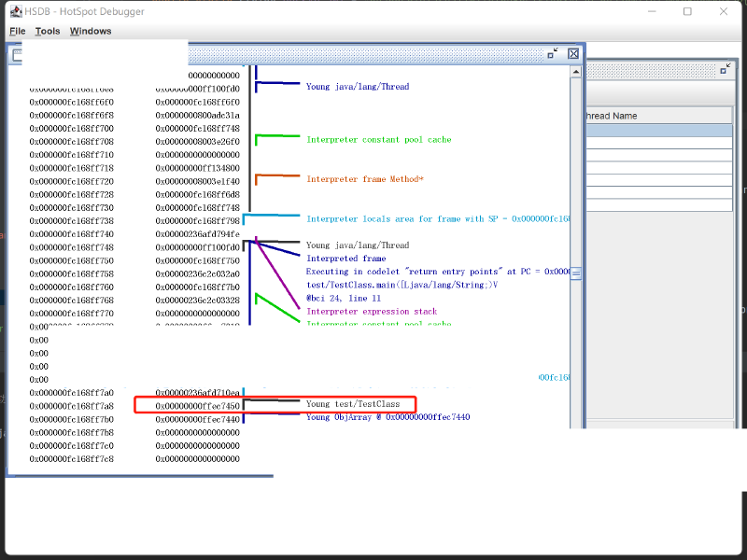
Task: Click the value 0x00000000ffec7450
Action: (197, 406)
